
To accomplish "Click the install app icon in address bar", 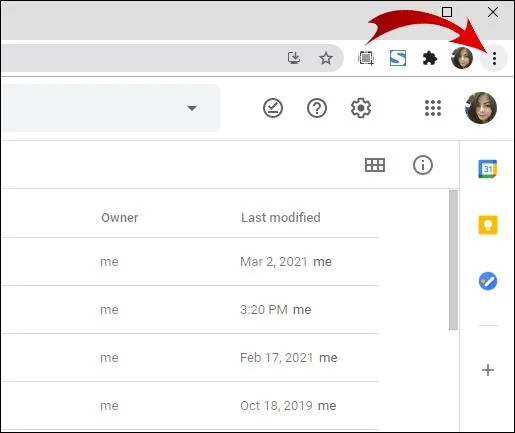I will coord(294,58).
